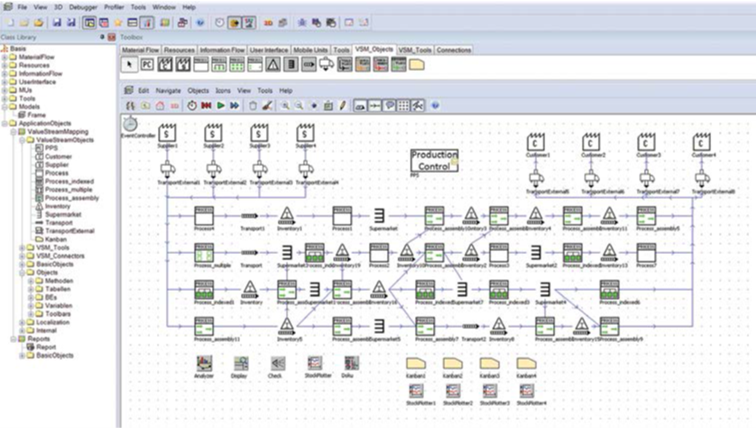The height and width of the screenshot is (428, 756).
Task: Open the Debugger menu
Action: pyautogui.click(x=83, y=7)
